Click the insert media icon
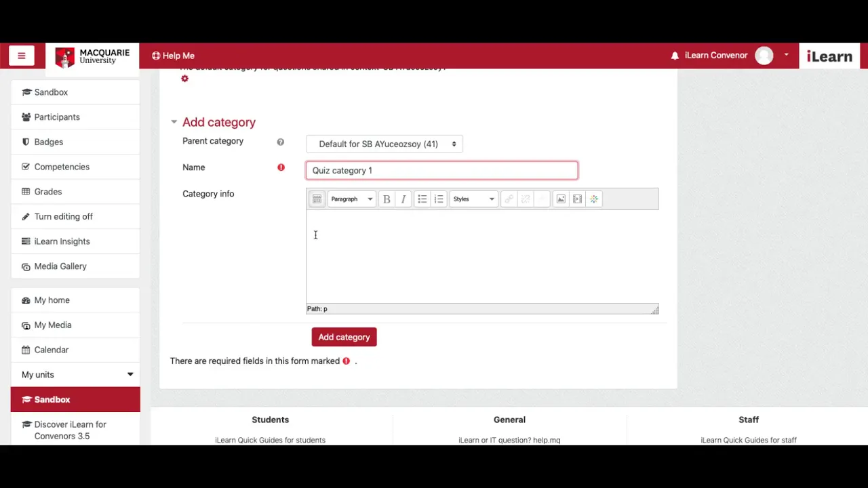The image size is (868, 488). [577, 199]
